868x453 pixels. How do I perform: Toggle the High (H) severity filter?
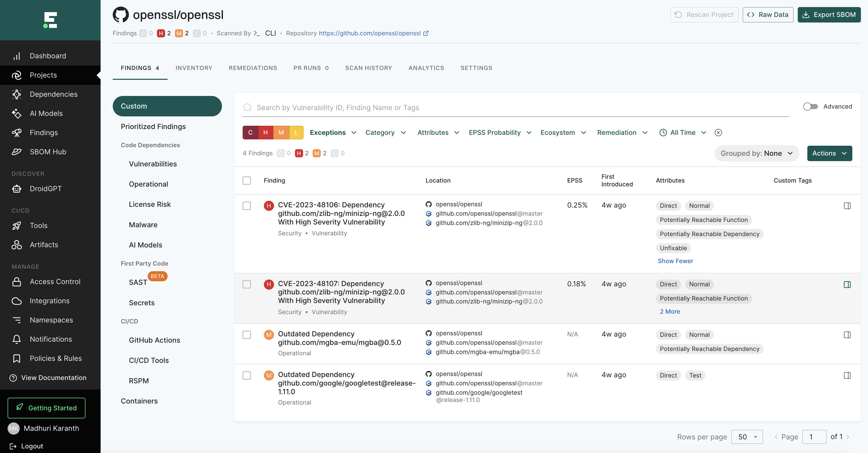coord(265,133)
